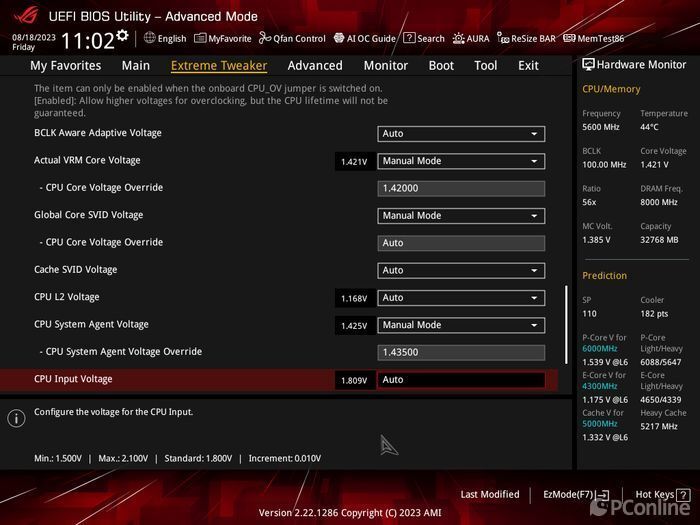Viewport: 700px width, 525px height.
Task: Open BCLK Aware Adaptive Voltage dropdown
Action: tap(461, 133)
